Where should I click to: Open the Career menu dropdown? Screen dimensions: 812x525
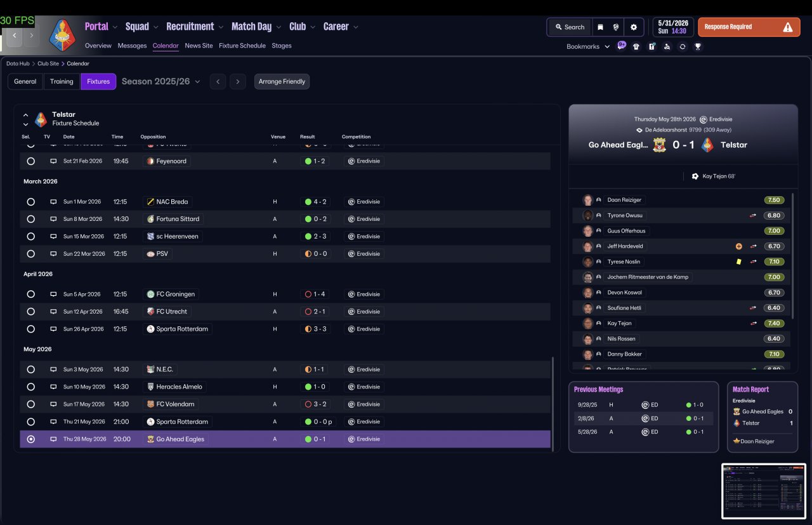[x=341, y=27]
